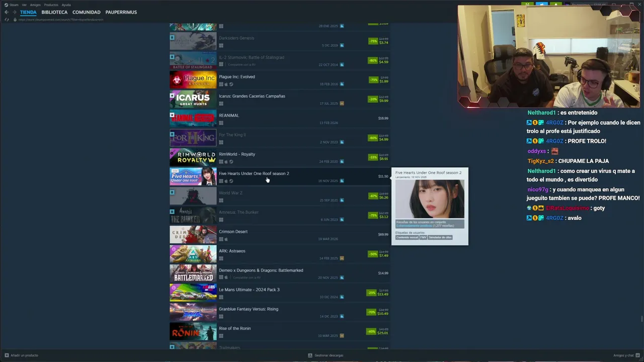Screen dimensions: 644x362
Task: Open the Crimson Desert listing
Action: (280, 235)
